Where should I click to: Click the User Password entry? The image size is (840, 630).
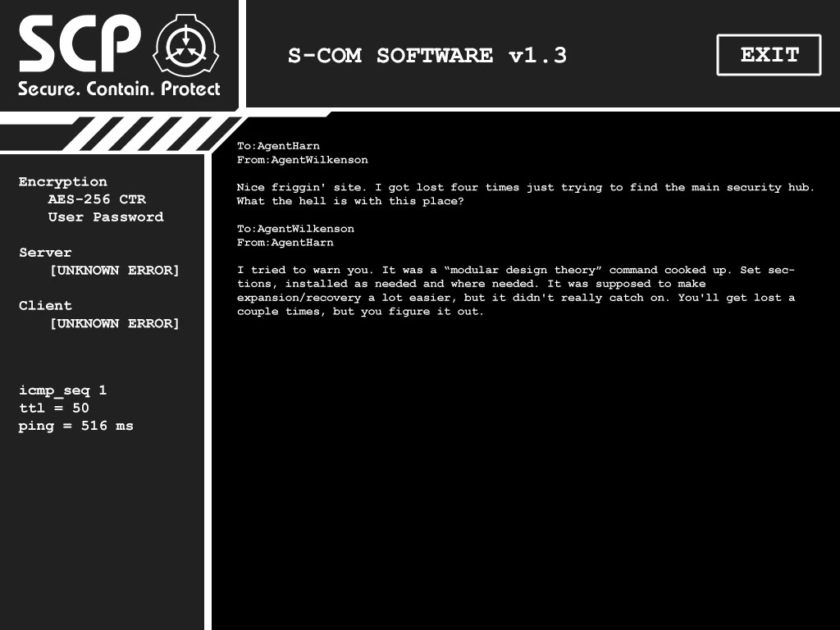pos(106,217)
